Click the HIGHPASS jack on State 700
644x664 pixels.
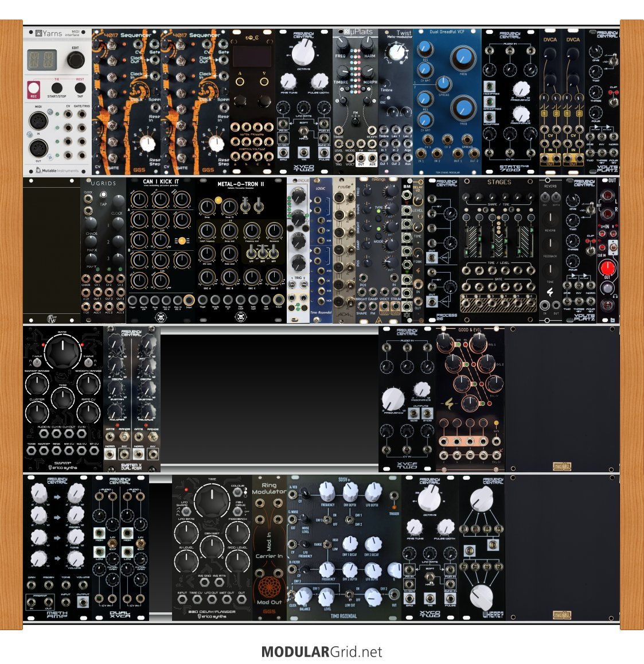click(x=490, y=87)
